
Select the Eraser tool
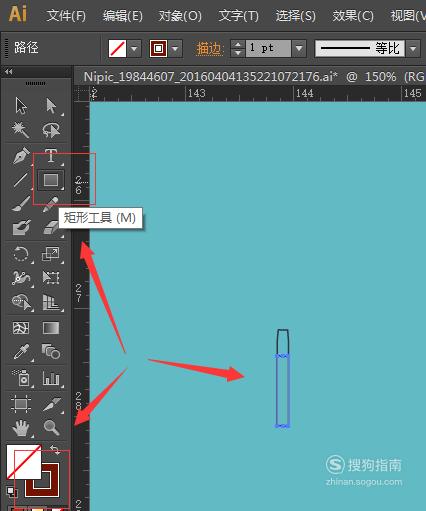point(52,228)
